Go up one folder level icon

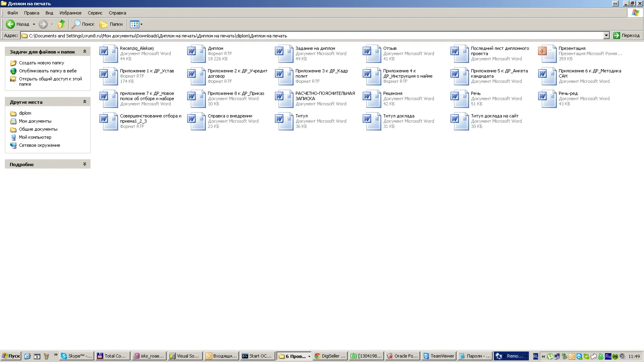point(62,24)
